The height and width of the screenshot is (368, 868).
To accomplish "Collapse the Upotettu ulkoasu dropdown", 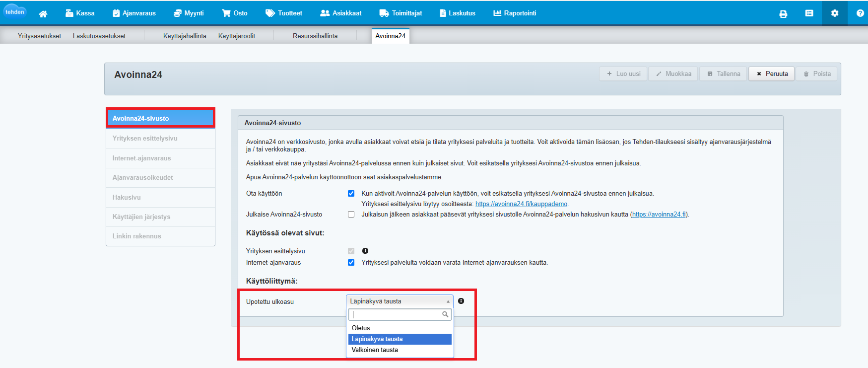I will (x=400, y=301).
